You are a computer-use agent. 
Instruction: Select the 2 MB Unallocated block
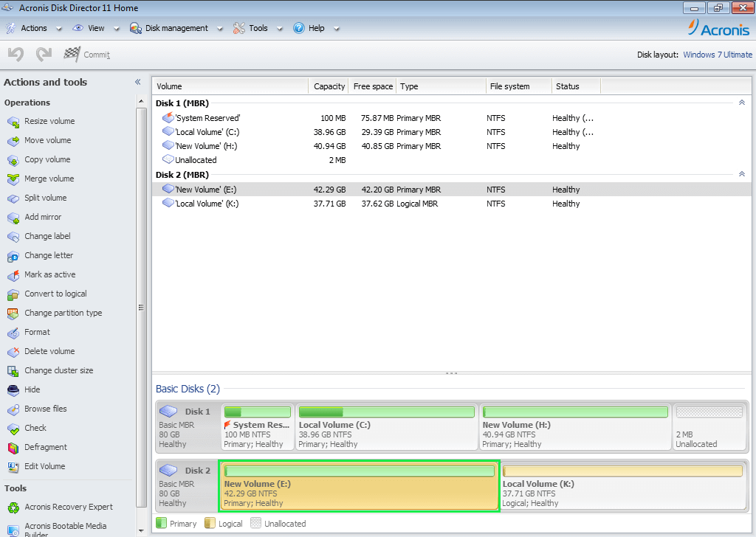coord(709,427)
